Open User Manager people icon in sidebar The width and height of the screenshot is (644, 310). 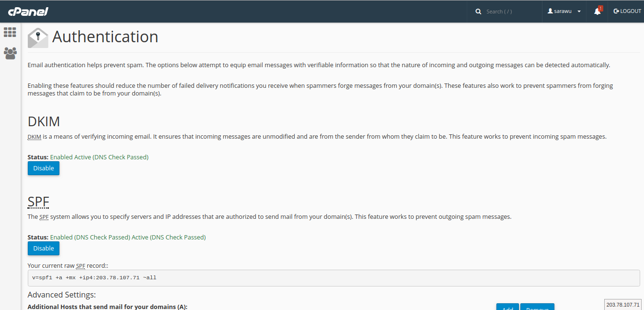[10, 53]
